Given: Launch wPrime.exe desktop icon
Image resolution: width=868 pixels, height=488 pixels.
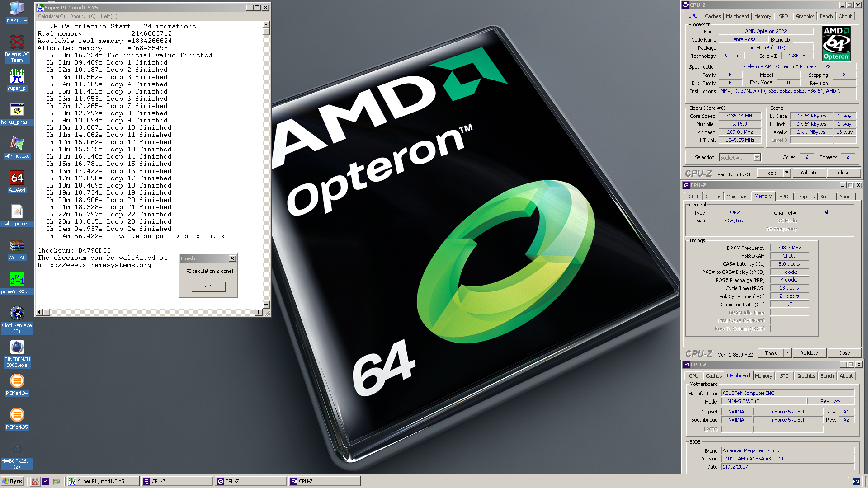Looking at the screenshot, I should coord(17,147).
